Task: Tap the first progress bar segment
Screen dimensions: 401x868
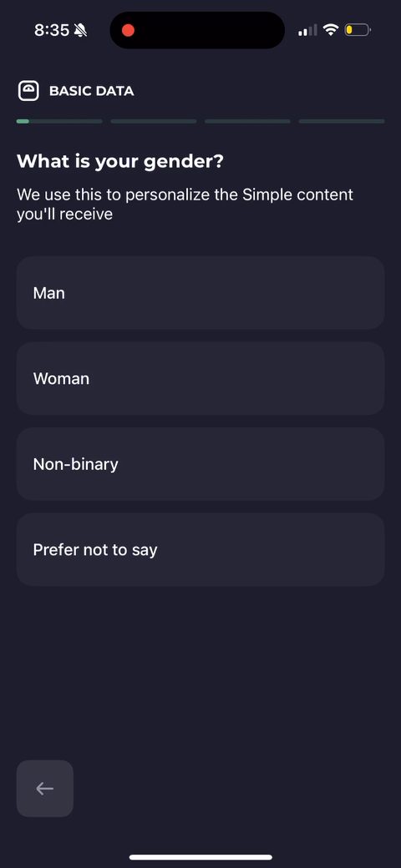Action: click(59, 121)
